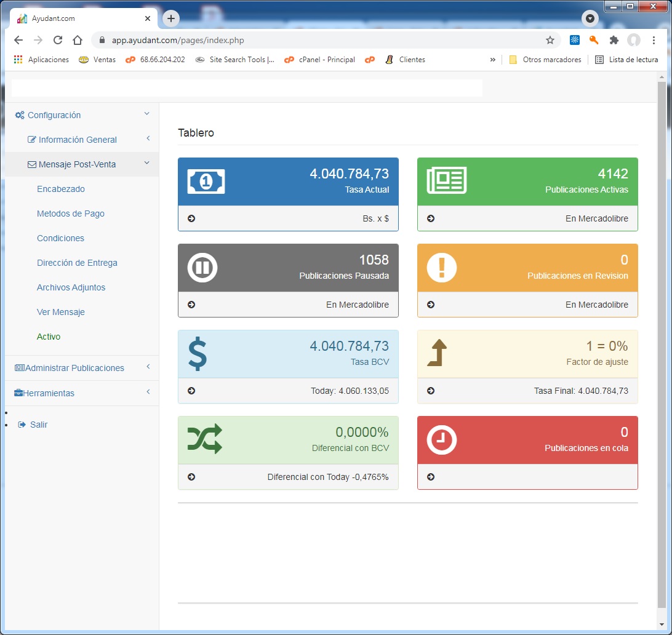Screen dimensions: 672x635
Task: Click the arrow icon under Publicaciones en Revision
Action: [431, 305]
